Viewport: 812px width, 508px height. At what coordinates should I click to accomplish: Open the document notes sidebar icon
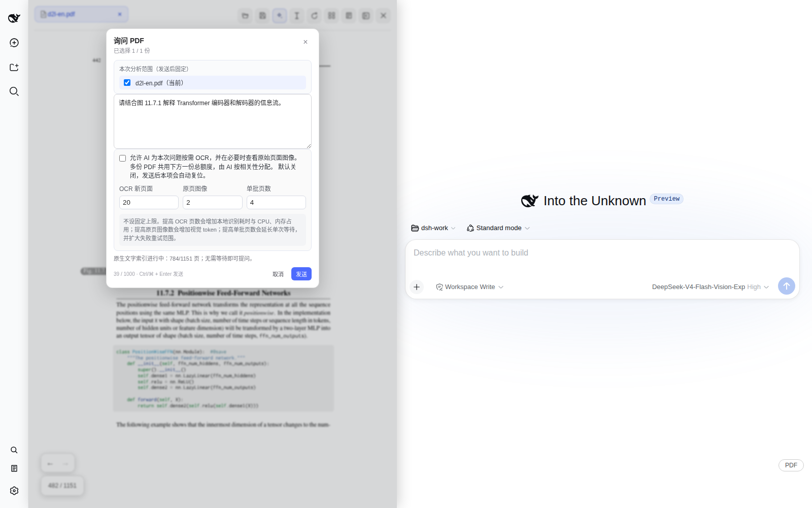tap(14, 468)
